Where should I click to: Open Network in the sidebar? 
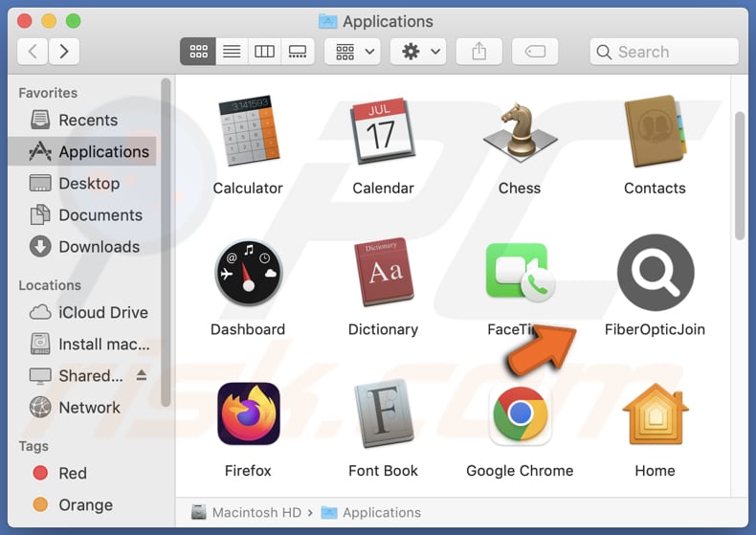coord(82,408)
